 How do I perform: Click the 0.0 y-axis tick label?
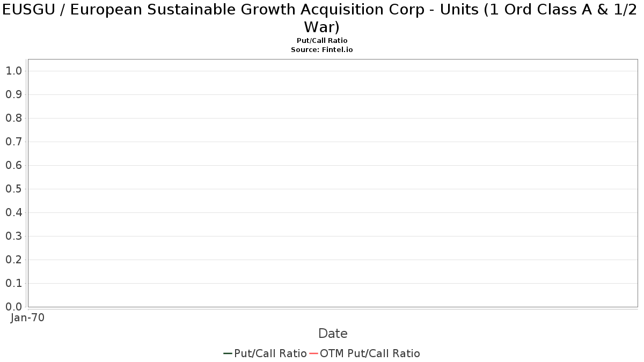(14, 307)
